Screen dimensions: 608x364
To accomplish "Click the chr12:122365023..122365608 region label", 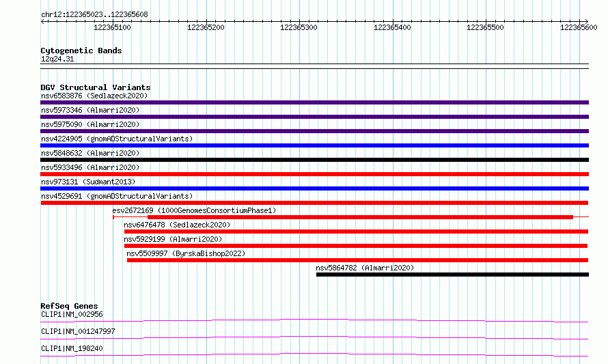I will coord(94,14).
